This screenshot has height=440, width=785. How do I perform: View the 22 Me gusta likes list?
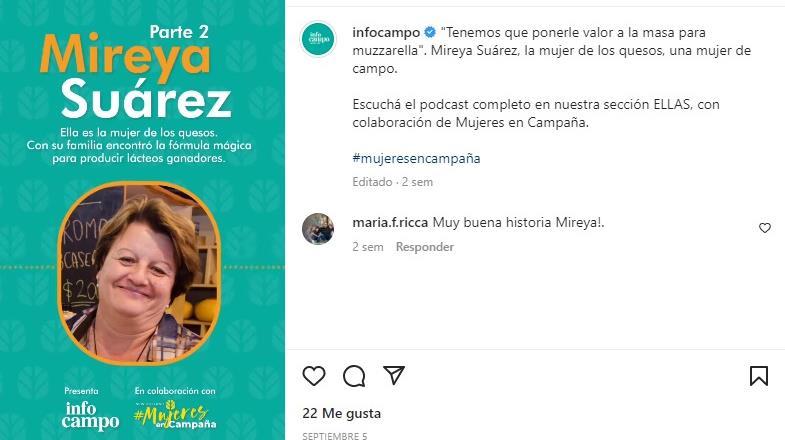point(341,413)
